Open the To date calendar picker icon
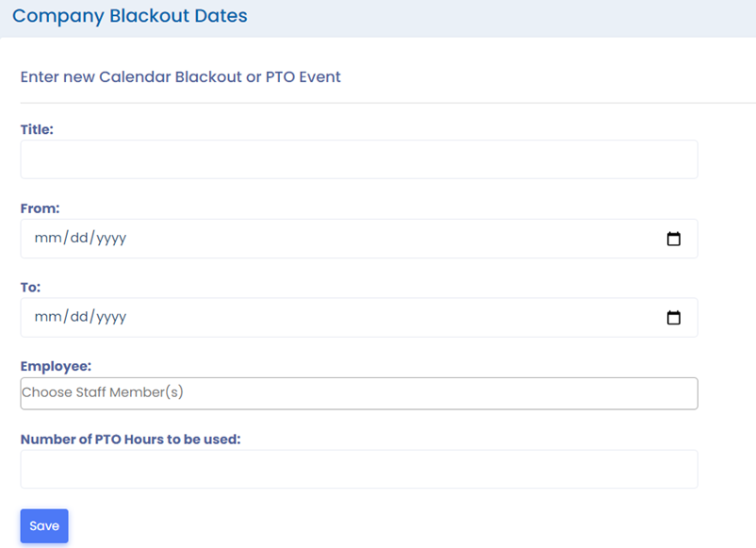 coord(674,318)
